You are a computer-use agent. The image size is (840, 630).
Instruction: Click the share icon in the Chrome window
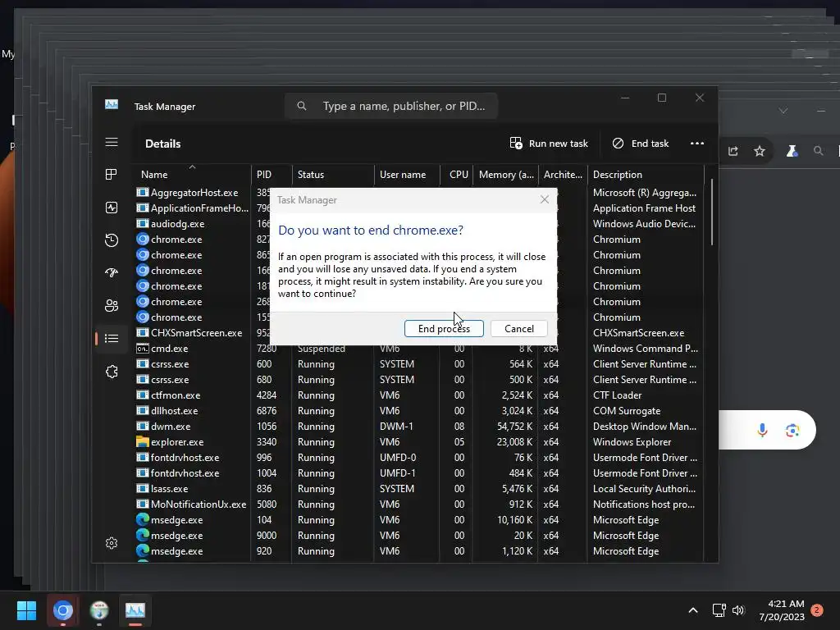tap(733, 151)
